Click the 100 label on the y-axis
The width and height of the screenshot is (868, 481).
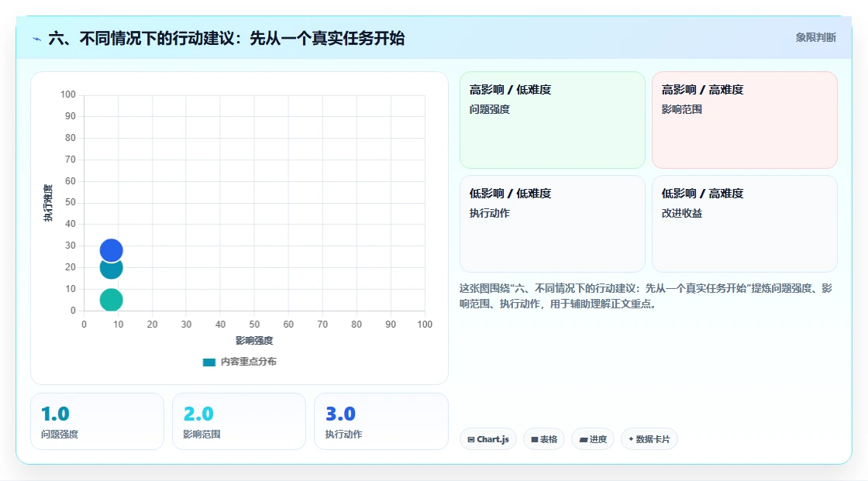[68, 94]
